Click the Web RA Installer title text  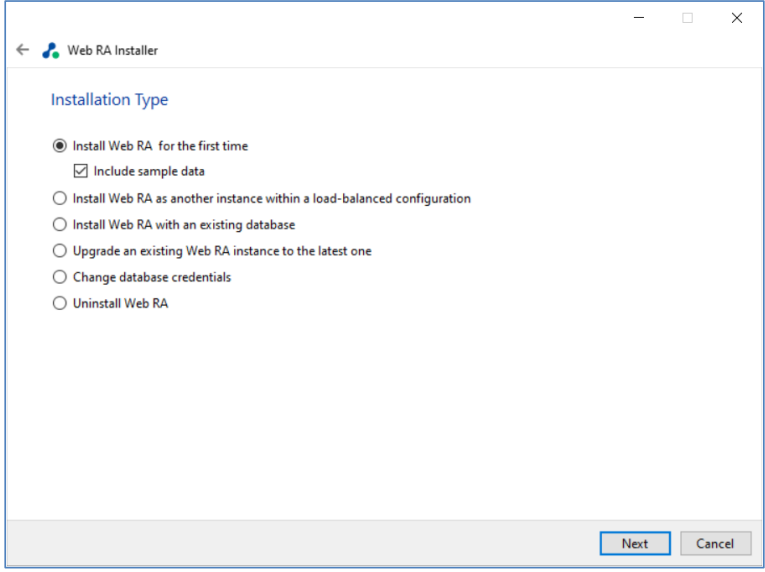[x=113, y=50]
